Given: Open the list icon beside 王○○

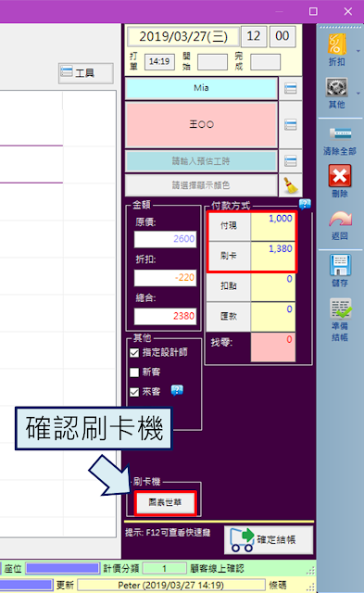Looking at the screenshot, I should click(x=290, y=124).
